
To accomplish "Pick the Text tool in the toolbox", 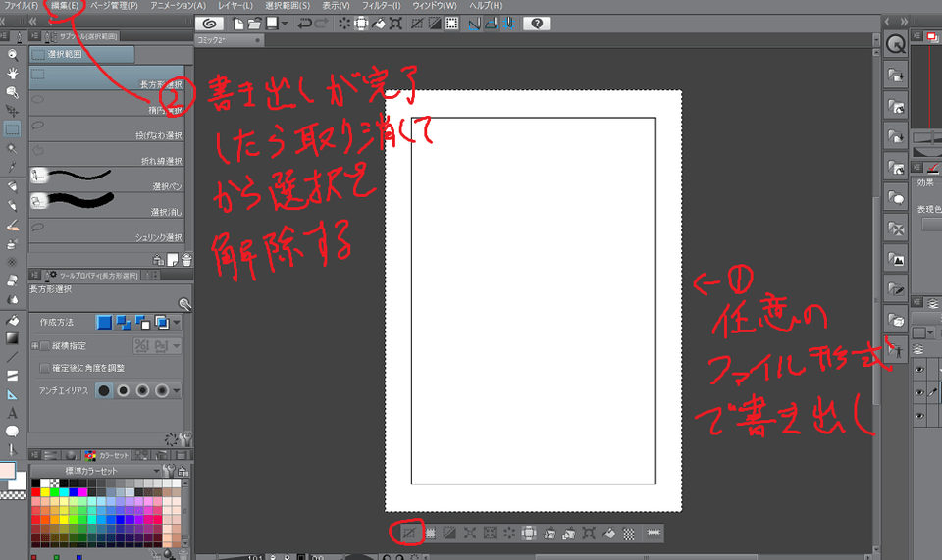I will (x=13, y=413).
